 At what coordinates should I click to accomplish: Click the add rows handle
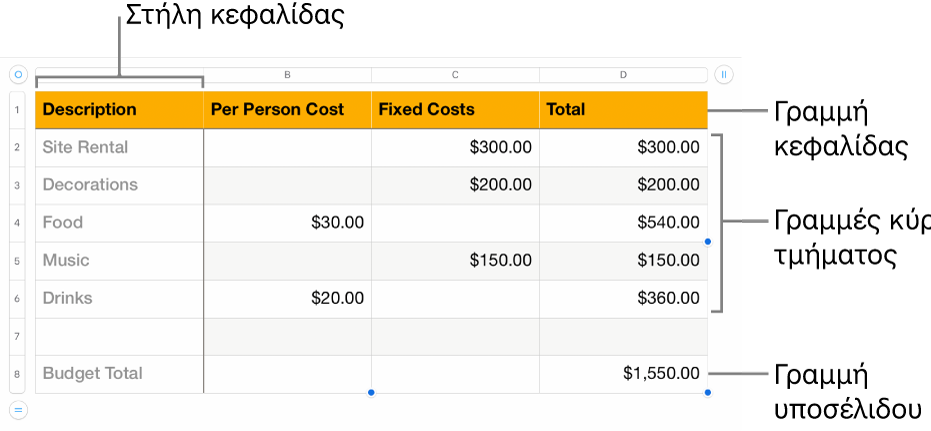[18, 408]
